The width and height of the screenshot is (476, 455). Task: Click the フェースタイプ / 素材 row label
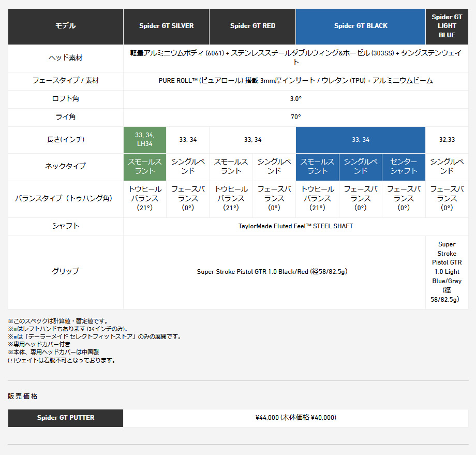[66, 81]
